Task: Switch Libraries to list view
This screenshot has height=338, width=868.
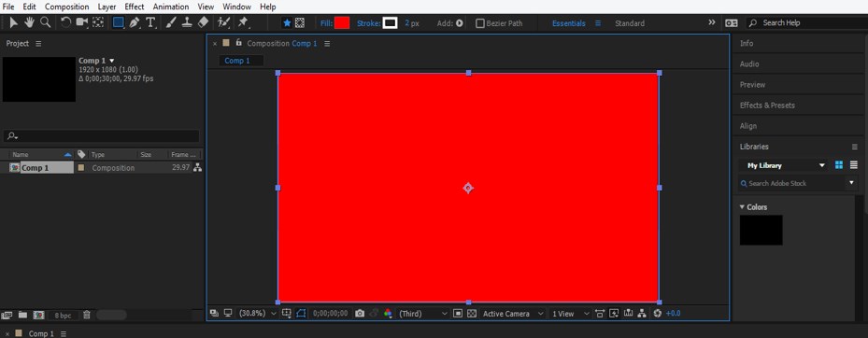Action: (x=854, y=165)
